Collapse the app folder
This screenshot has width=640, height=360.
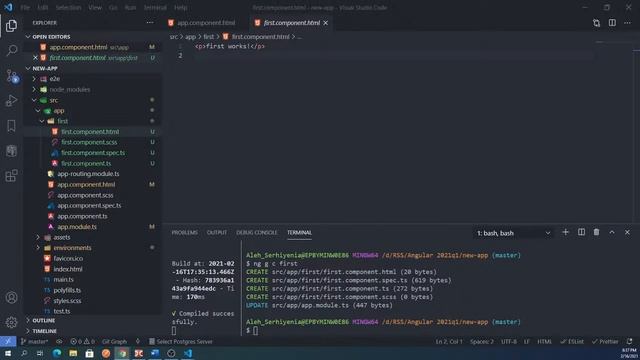point(38,111)
